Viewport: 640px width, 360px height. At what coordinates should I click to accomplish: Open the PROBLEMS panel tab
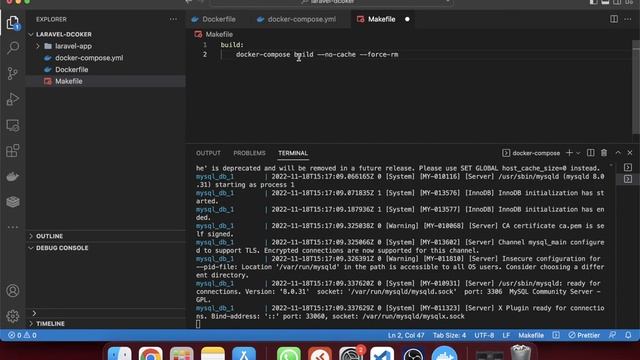249,153
